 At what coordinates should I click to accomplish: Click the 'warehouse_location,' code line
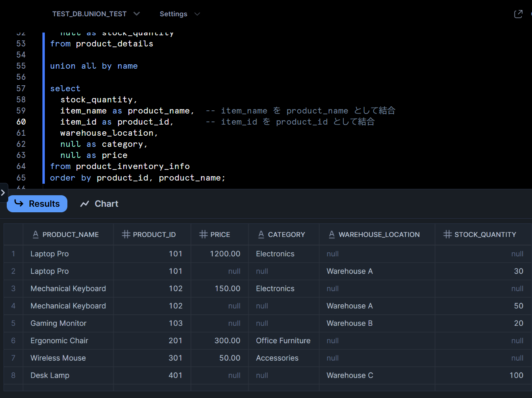pyautogui.click(x=109, y=133)
